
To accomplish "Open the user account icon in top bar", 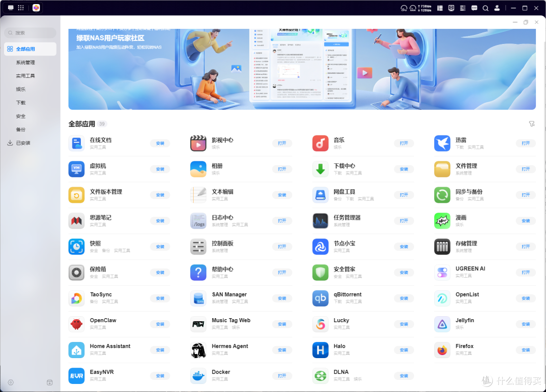I will pyautogui.click(x=497, y=8).
